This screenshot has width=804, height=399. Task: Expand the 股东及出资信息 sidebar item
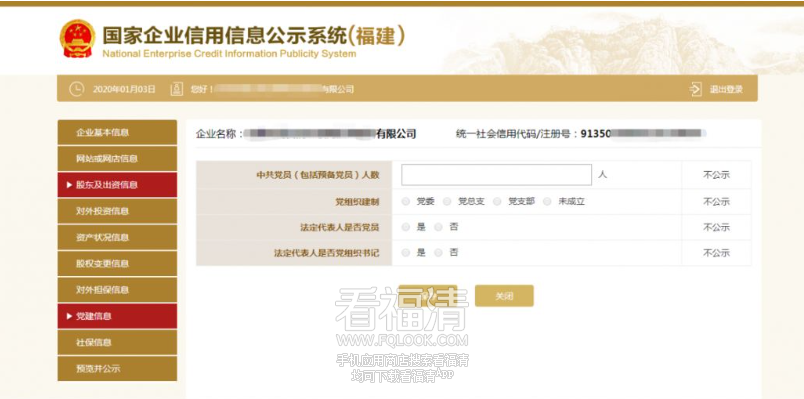pyautogui.click(x=117, y=185)
